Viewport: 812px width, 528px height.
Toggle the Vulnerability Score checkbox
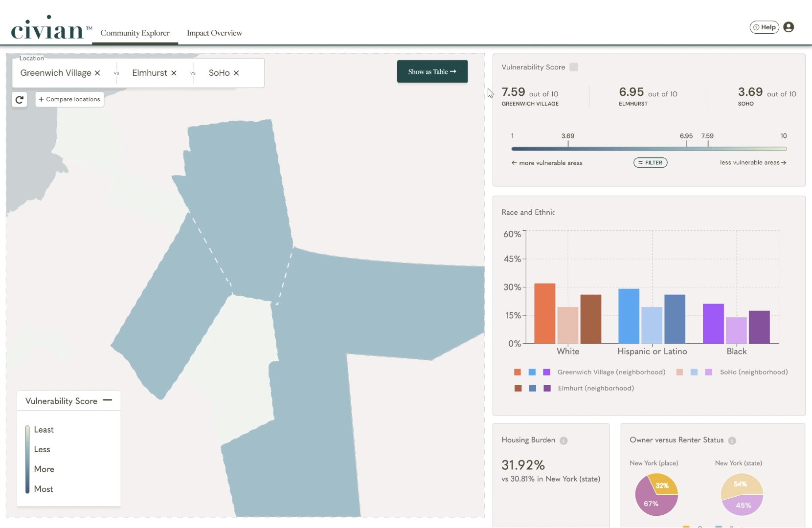(x=574, y=67)
